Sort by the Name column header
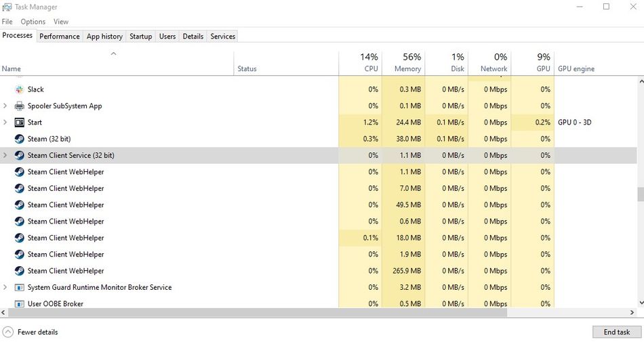The width and height of the screenshot is (644, 344). pos(117,64)
